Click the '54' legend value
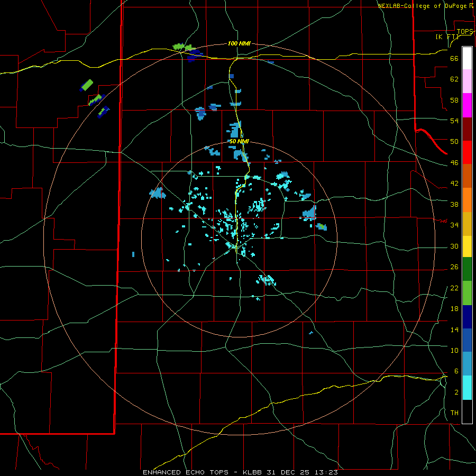The image size is (476, 476). click(x=454, y=121)
